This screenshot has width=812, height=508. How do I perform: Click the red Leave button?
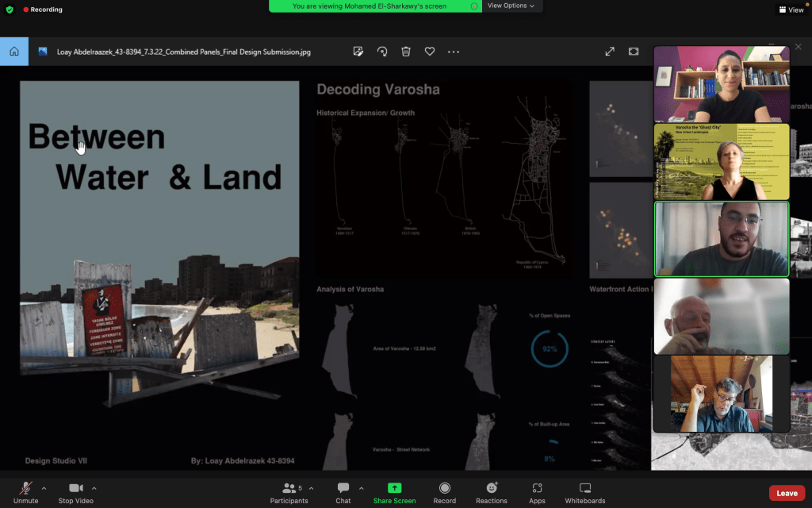click(787, 493)
